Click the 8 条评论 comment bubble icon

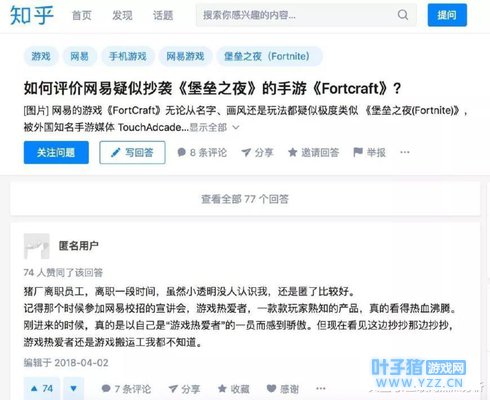click(x=182, y=152)
